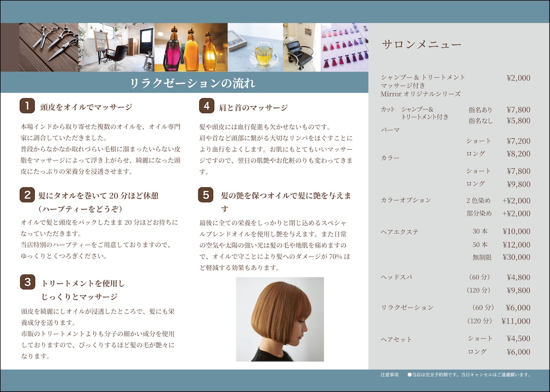Select the 指名あり option
The image size is (550, 392).
481,109
